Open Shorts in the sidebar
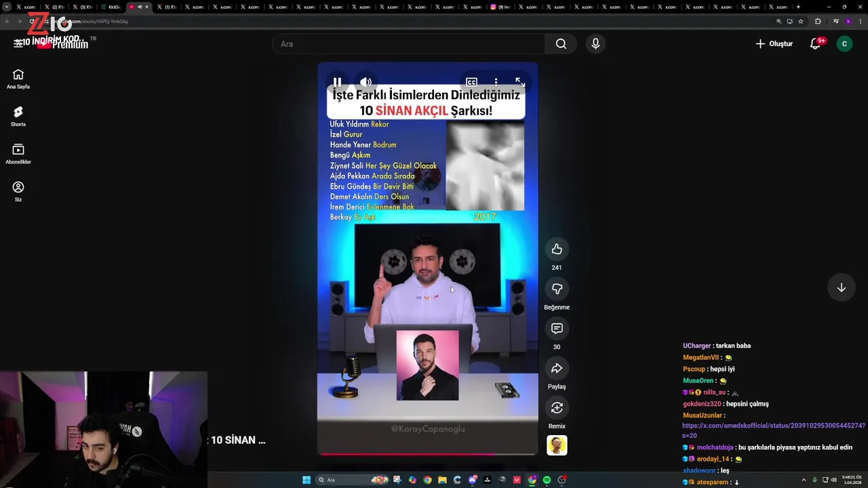The height and width of the screenshot is (488, 868). point(18,117)
